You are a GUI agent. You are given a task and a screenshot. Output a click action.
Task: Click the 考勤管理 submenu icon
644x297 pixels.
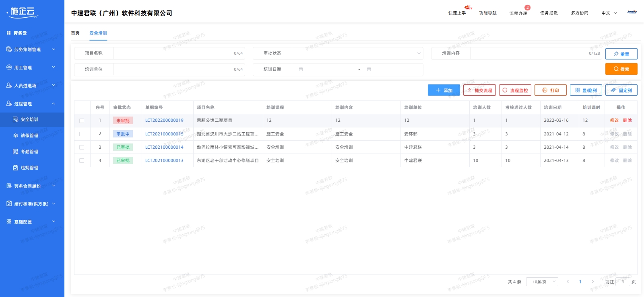(15, 152)
